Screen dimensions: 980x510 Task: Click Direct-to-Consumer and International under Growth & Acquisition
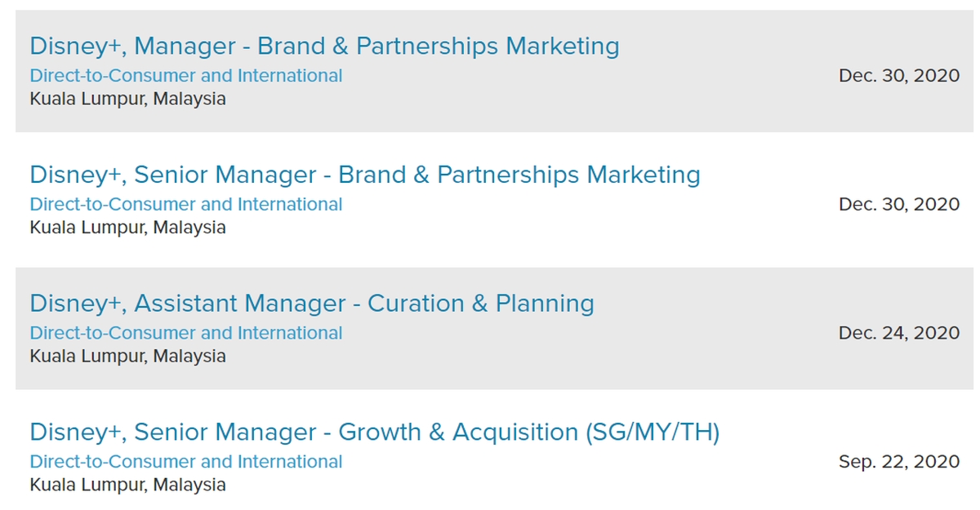click(x=186, y=462)
